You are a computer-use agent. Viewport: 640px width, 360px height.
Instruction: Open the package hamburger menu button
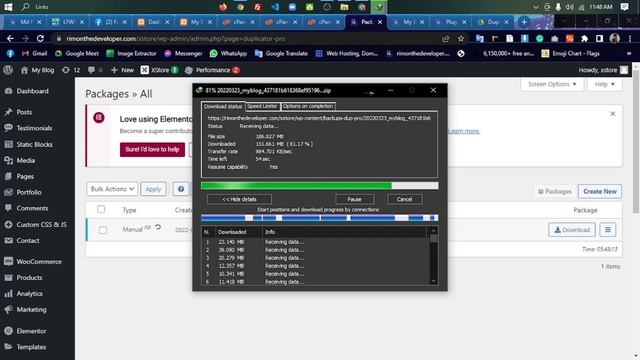[x=608, y=230]
